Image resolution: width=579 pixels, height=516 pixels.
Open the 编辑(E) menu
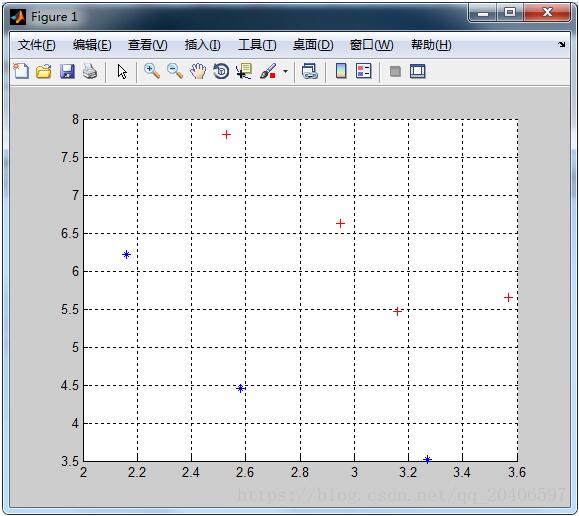coord(92,45)
